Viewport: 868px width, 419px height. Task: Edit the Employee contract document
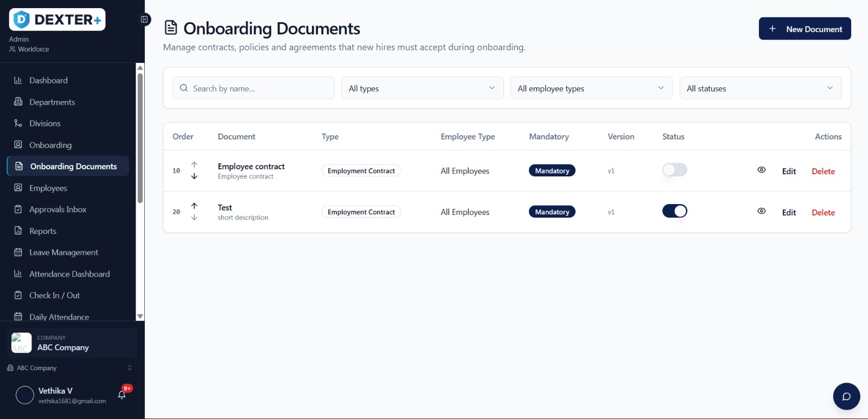[789, 171]
